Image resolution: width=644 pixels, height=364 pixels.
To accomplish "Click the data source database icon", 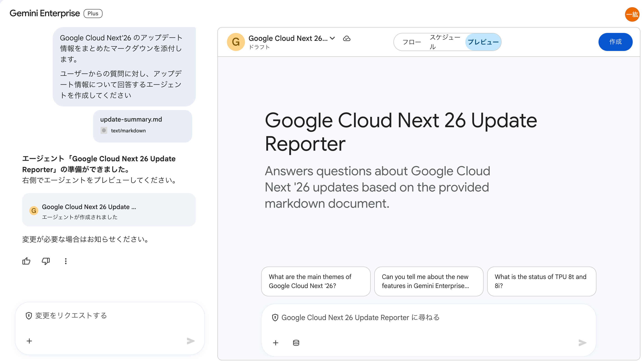I will point(296,343).
